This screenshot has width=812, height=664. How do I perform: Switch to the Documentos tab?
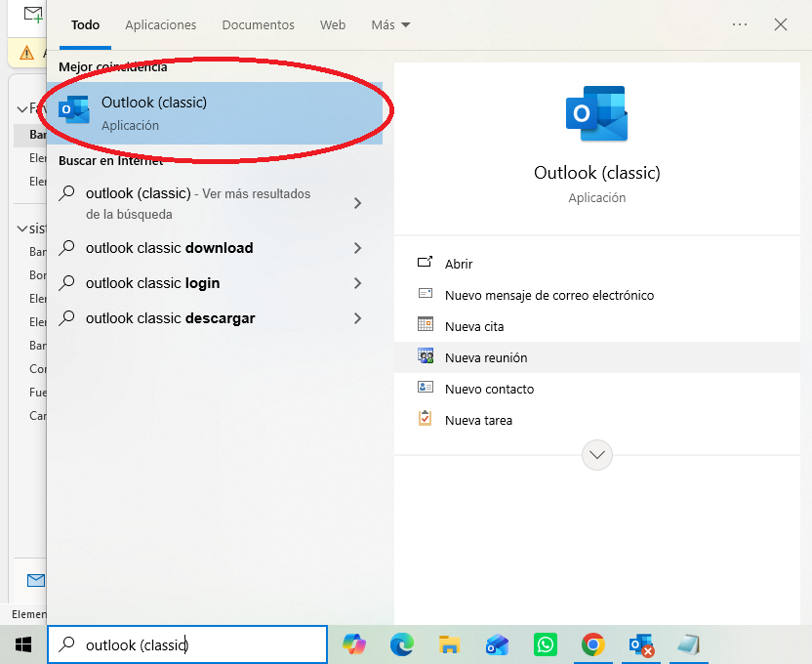pyautogui.click(x=258, y=24)
